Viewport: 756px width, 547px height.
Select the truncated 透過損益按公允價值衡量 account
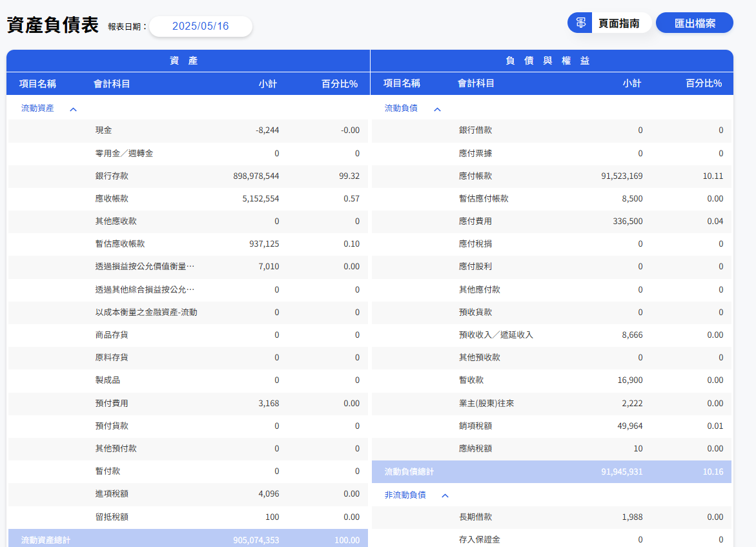[145, 267]
